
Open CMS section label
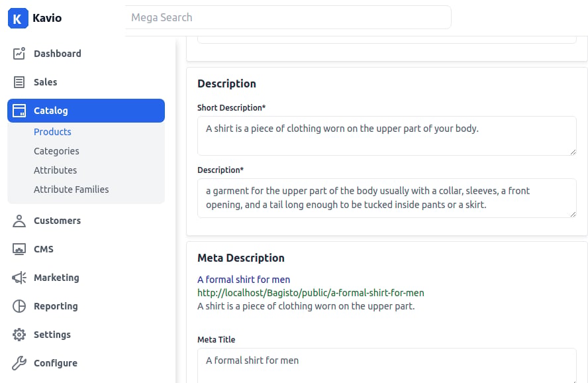(44, 249)
